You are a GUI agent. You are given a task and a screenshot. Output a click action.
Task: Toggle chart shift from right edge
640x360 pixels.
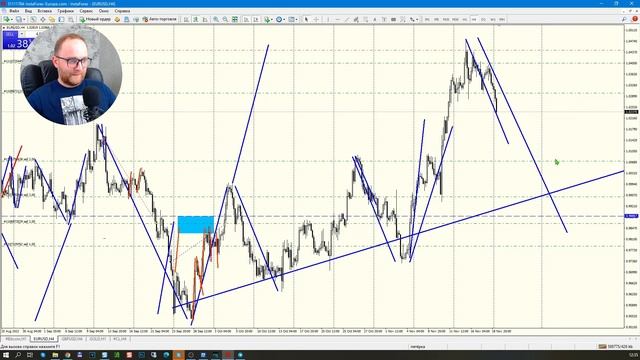click(256, 19)
